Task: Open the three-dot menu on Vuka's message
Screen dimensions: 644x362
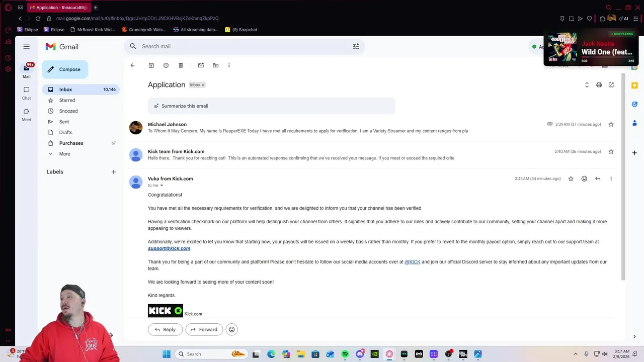Action: pyautogui.click(x=611, y=178)
